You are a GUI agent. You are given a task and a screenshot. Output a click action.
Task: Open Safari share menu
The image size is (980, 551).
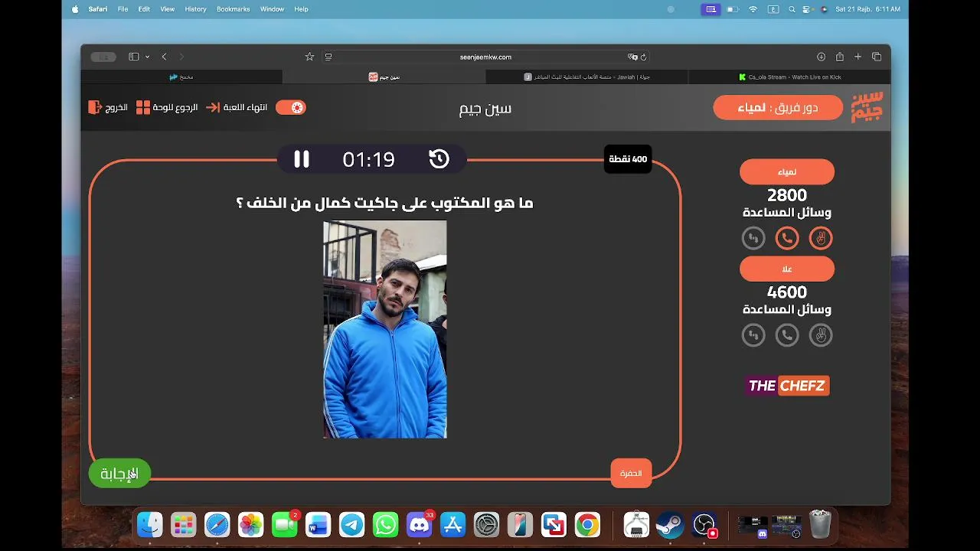840,57
